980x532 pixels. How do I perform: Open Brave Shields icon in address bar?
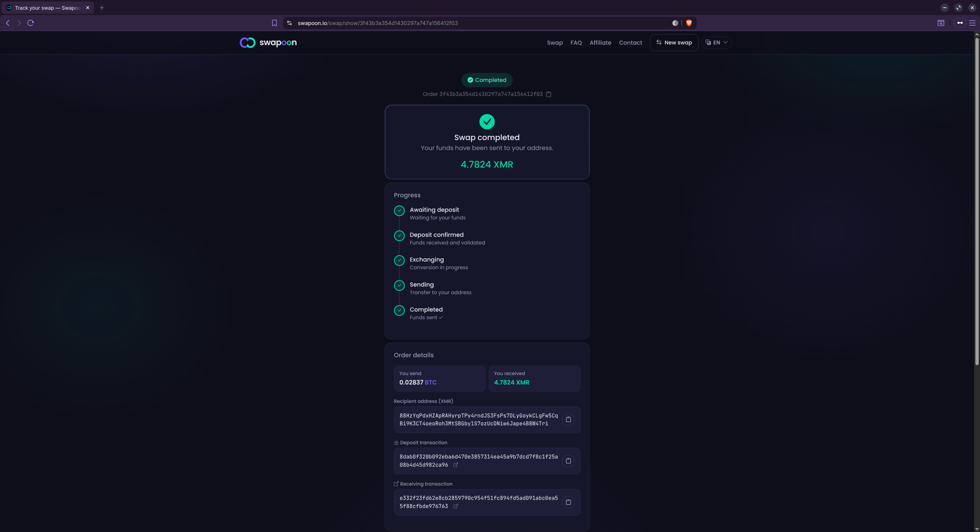pyautogui.click(x=689, y=23)
